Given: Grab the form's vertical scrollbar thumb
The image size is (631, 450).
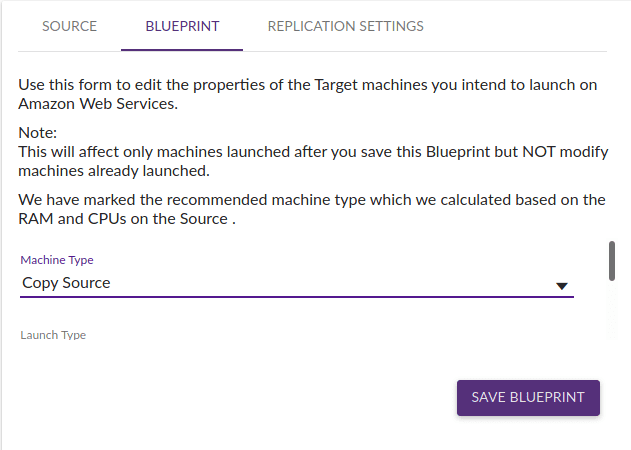Looking at the screenshot, I should [611, 260].
